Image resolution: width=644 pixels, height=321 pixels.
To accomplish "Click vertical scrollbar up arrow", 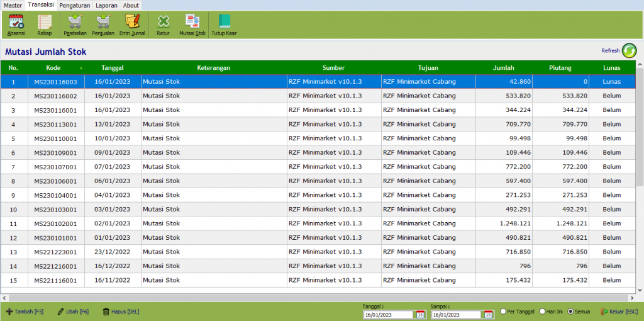I will [x=640, y=64].
